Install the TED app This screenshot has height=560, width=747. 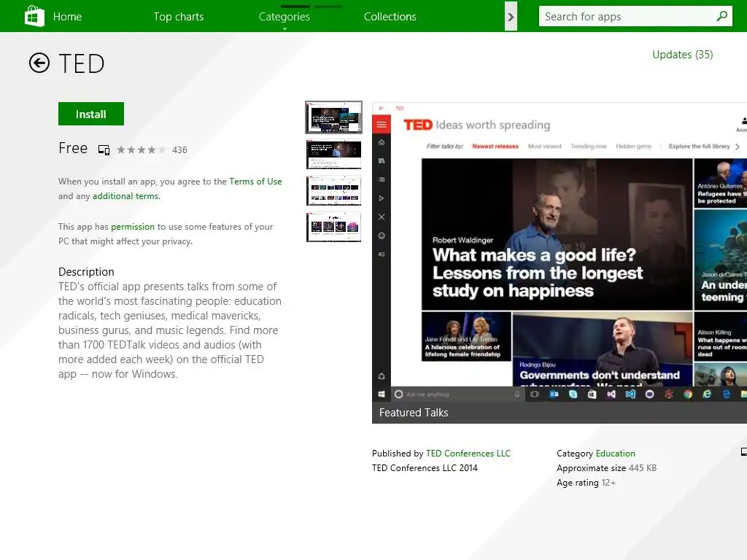tap(91, 114)
